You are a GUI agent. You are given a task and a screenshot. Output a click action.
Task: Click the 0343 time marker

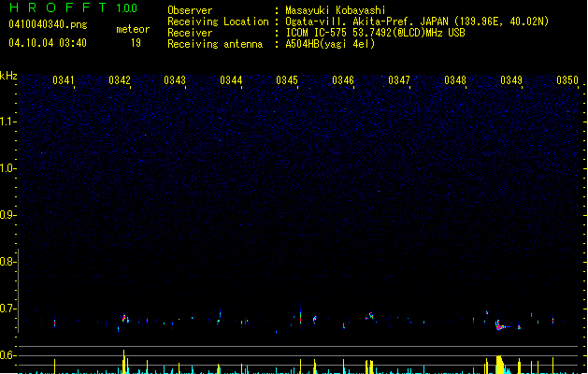point(175,80)
